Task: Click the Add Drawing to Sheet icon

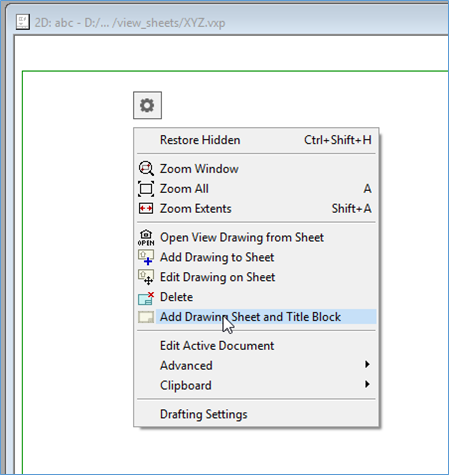Action: pyautogui.click(x=146, y=257)
